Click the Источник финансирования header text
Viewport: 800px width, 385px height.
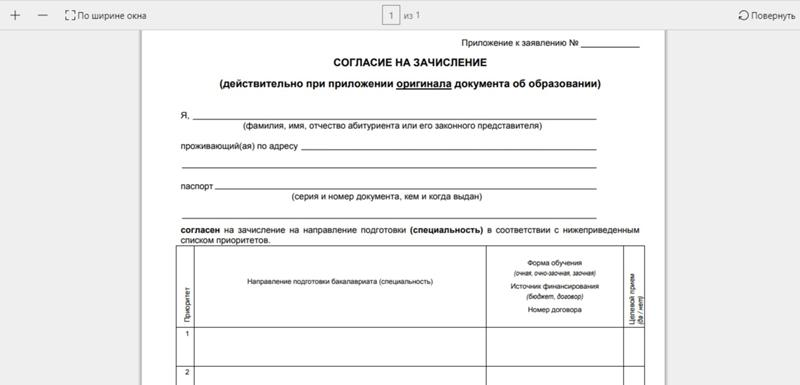pyautogui.click(x=555, y=287)
